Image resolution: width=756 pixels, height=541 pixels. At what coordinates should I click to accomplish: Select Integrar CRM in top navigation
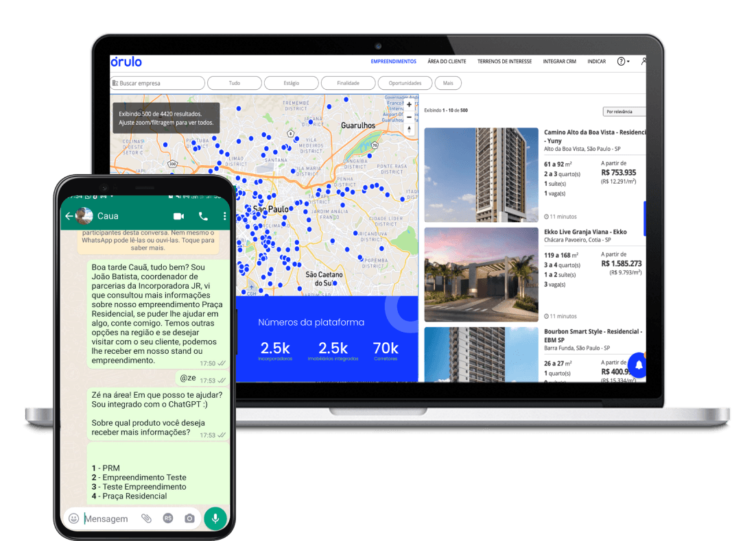tap(560, 62)
